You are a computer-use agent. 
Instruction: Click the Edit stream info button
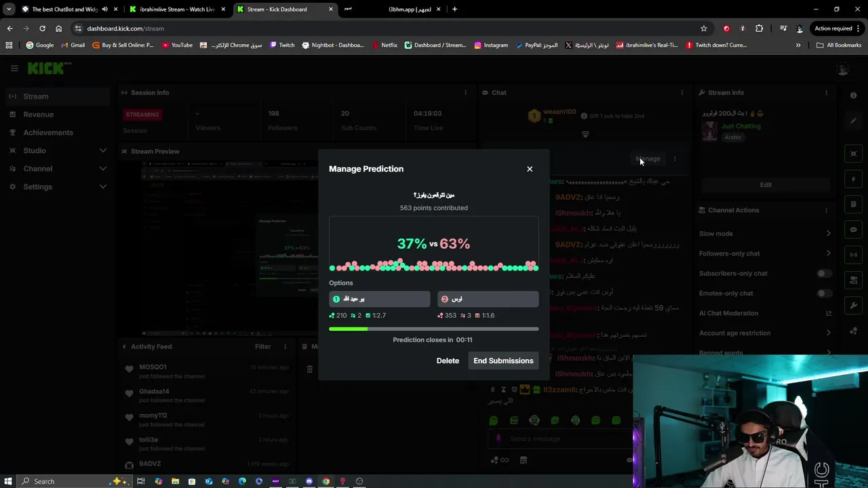[x=766, y=184]
